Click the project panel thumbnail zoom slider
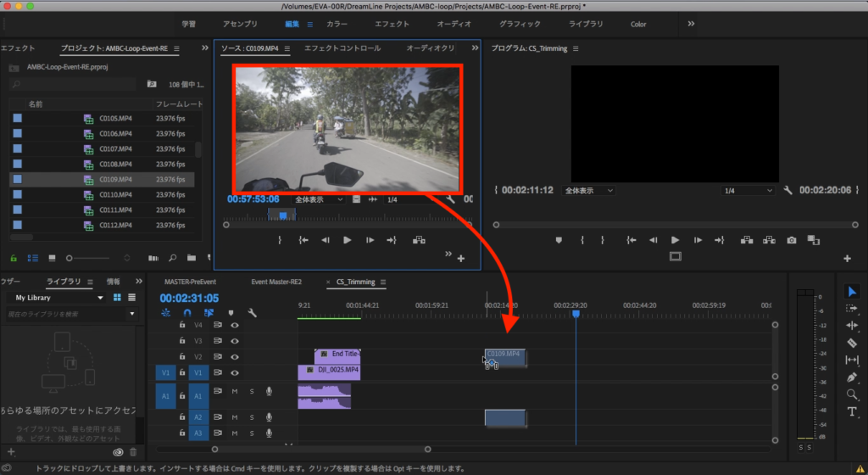The width and height of the screenshot is (868, 475). [x=71, y=257]
